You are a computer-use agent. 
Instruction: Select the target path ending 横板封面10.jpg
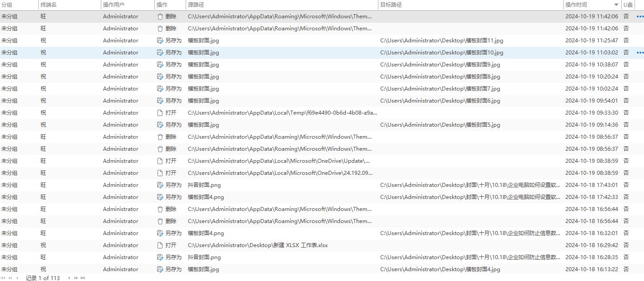[442, 53]
